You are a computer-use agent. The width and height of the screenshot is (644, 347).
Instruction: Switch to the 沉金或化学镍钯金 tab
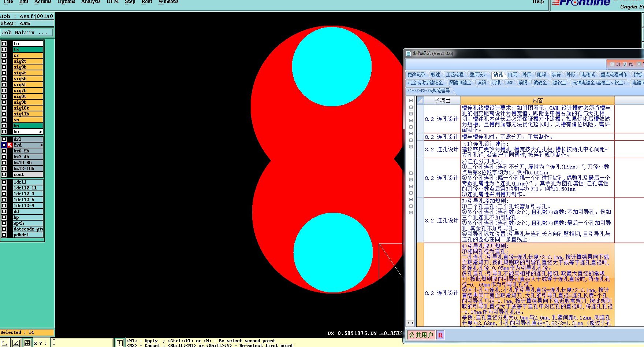click(x=425, y=82)
